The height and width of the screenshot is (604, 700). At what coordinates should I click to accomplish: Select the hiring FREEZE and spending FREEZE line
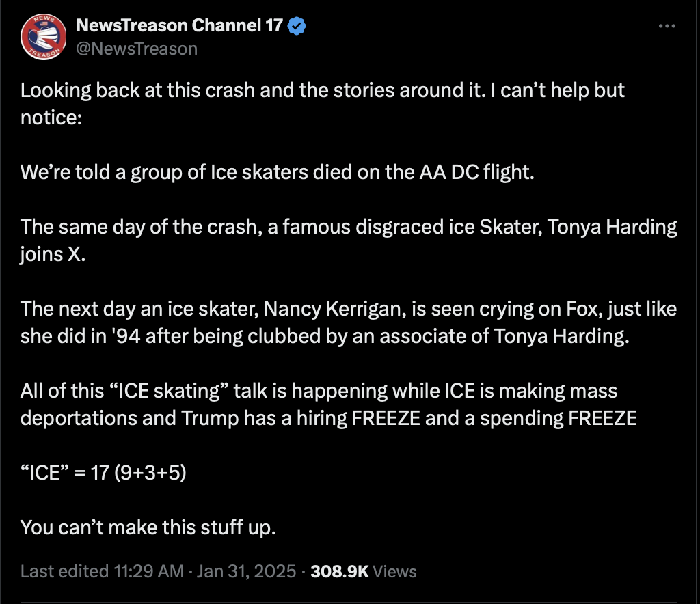click(329, 418)
